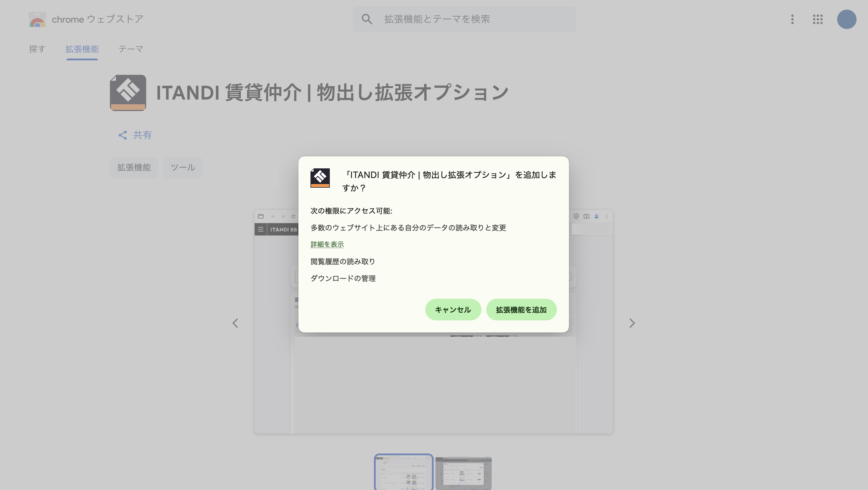868x490 pixels.
Task: Open the Google apps grid
Action: [x=818, y=19]
